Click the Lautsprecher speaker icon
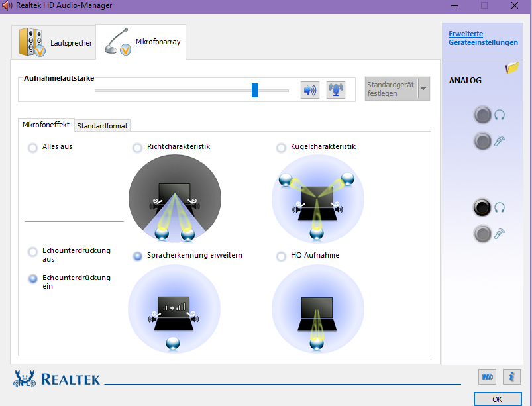 (x=32, y=42)
